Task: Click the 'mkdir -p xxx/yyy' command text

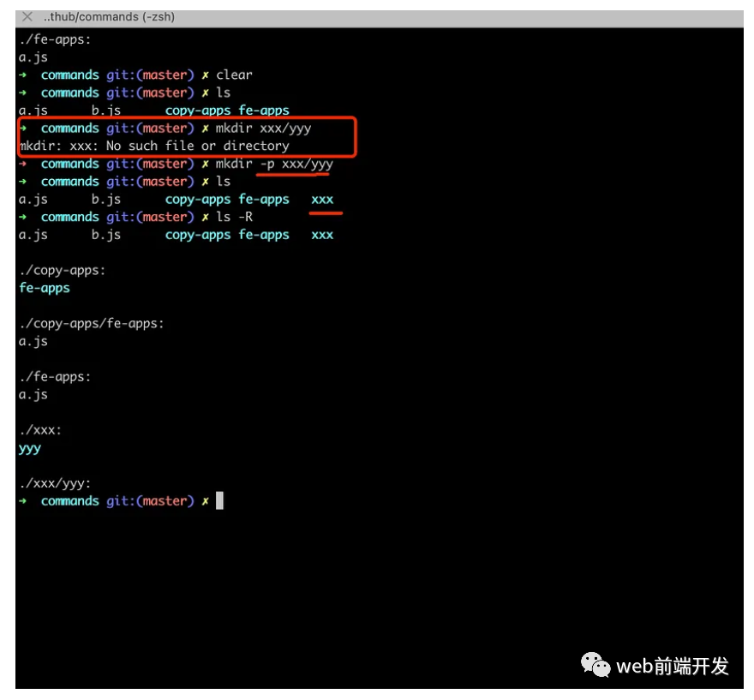Action: coord(274,164)
